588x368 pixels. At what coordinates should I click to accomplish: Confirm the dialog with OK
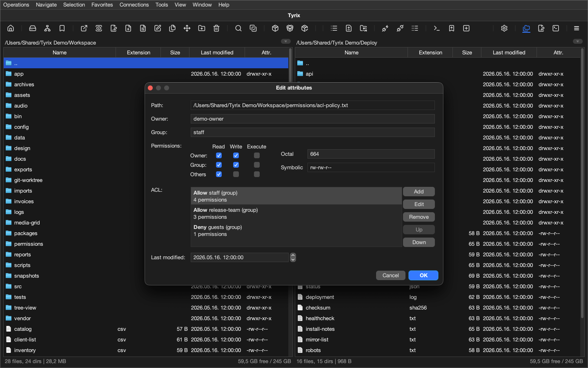423,276
